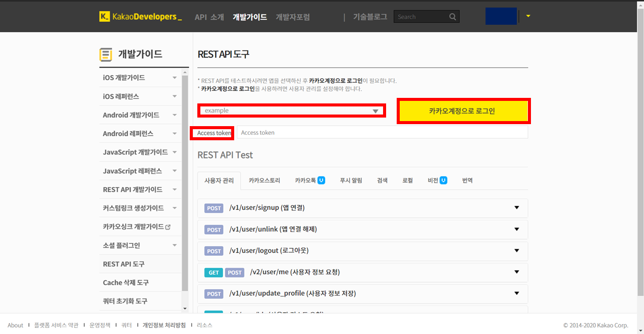
Task: Click the blue account profile box
Action: coord(501,16)
